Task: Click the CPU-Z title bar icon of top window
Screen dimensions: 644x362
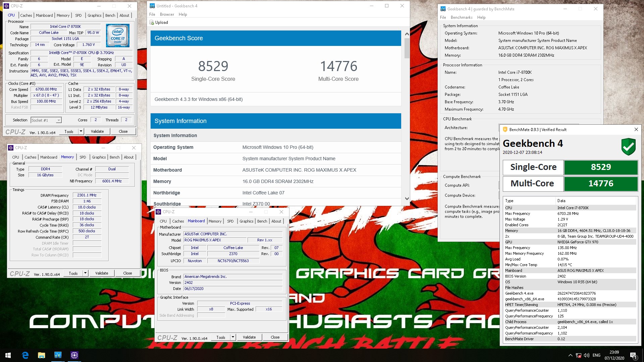Action: (6, 6)
